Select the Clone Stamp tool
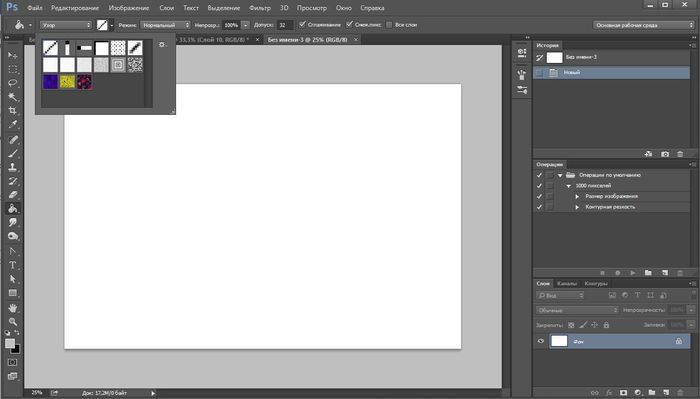Viewport: 700px width, 399px height. click(x=12, y=167)
